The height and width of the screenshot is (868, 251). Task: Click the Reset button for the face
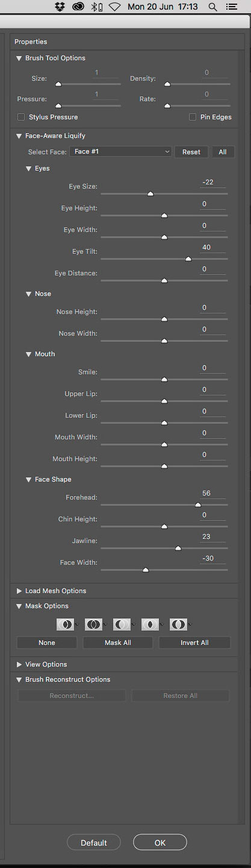(x=191, y=152)
